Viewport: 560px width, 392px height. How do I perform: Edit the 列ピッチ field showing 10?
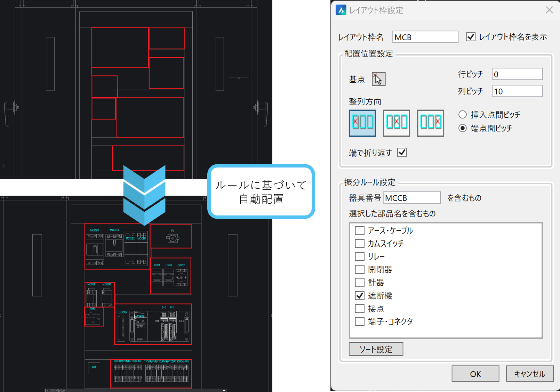pos(517,91)
